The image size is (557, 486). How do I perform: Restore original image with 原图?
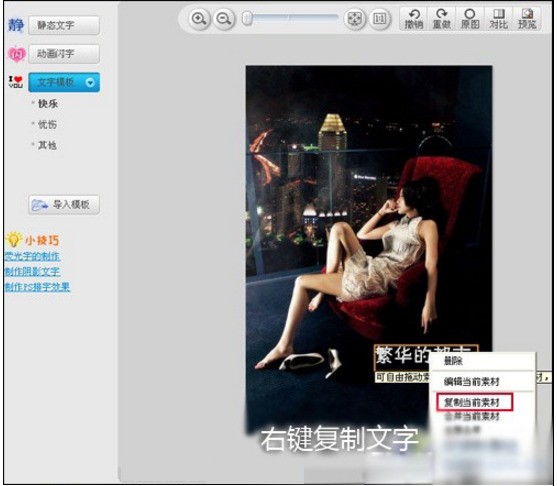470,19
